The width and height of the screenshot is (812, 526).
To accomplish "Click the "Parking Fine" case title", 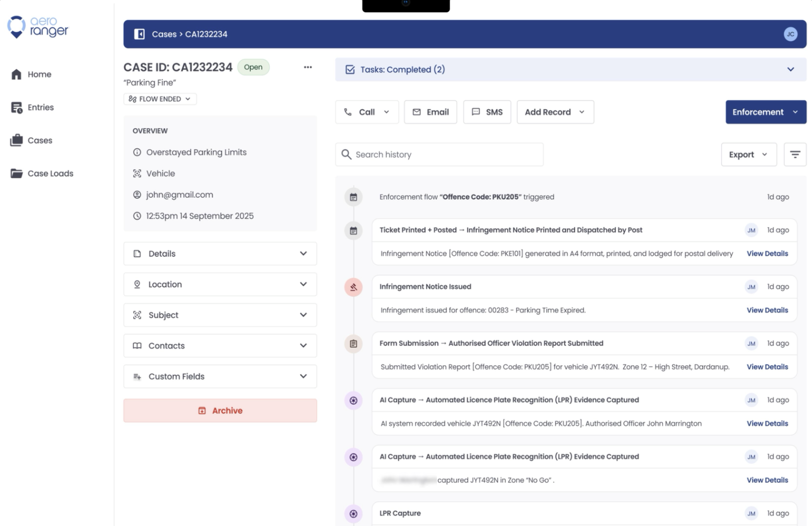I will pyautogui.click(x=150, y=83).
